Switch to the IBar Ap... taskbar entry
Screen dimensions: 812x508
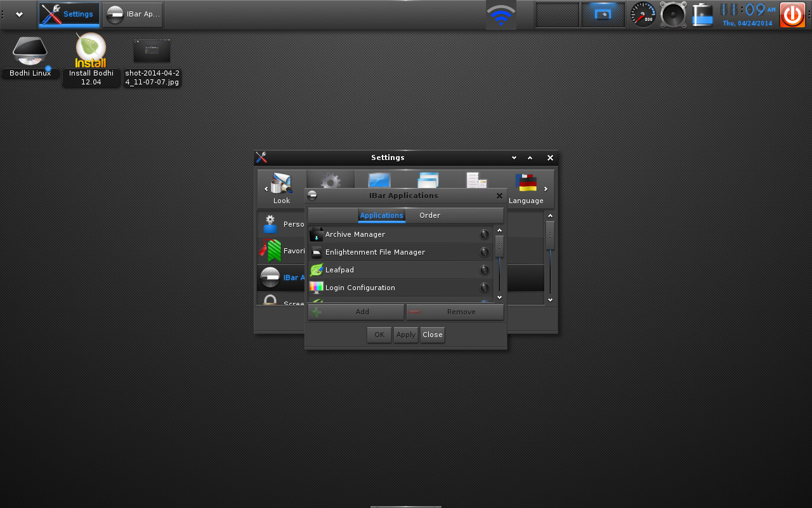pos(133,15)
